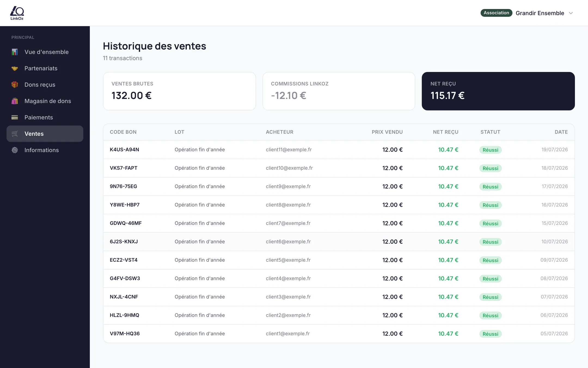Open Vue d'ensemble in sidebar

(45, 52)
